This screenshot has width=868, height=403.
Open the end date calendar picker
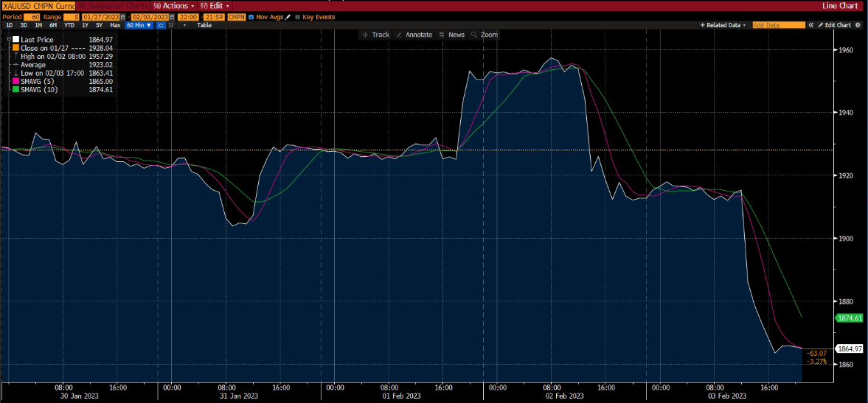click(173, 16)
